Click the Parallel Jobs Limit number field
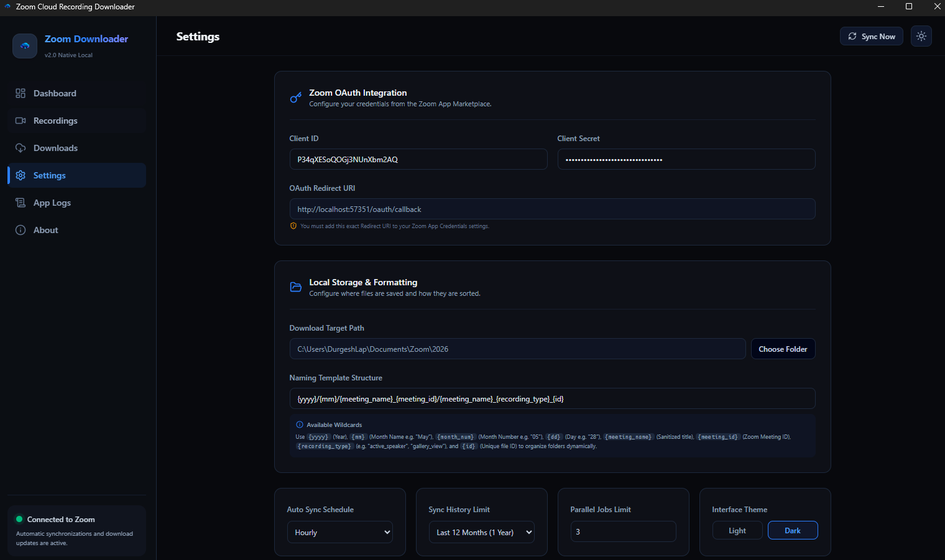The image size is (945, 560). (624, 531)
